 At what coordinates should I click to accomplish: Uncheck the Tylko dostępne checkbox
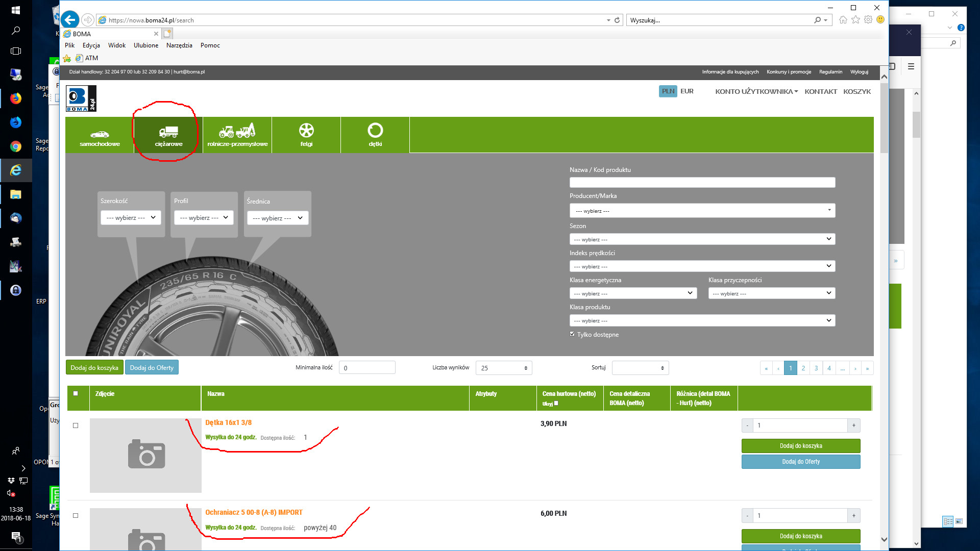point(572,334)
